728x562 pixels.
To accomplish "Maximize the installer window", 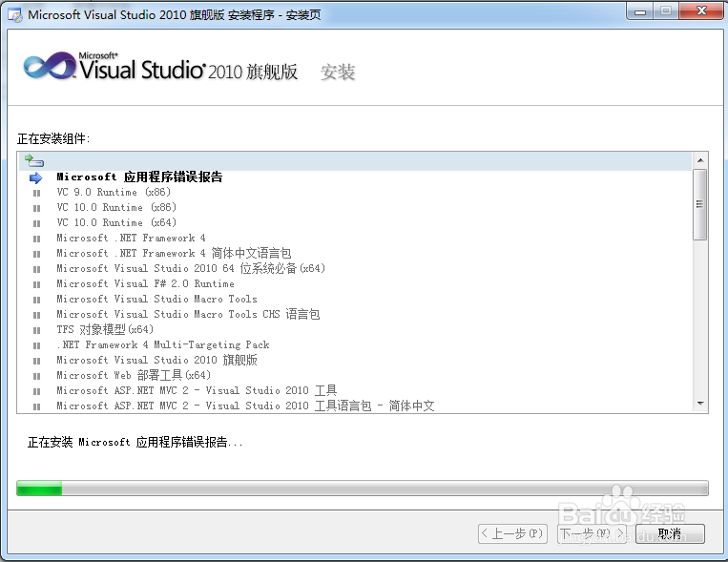I will coord(666,11).
